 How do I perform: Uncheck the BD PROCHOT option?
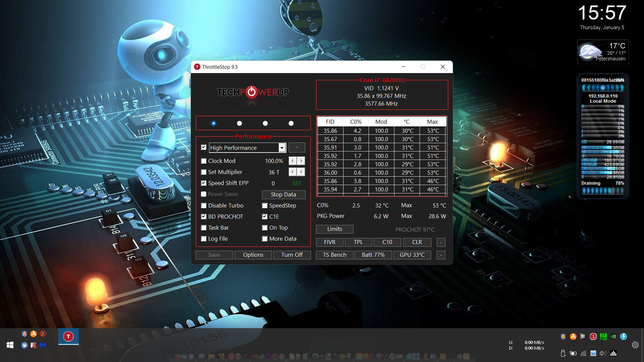point(204,217)
